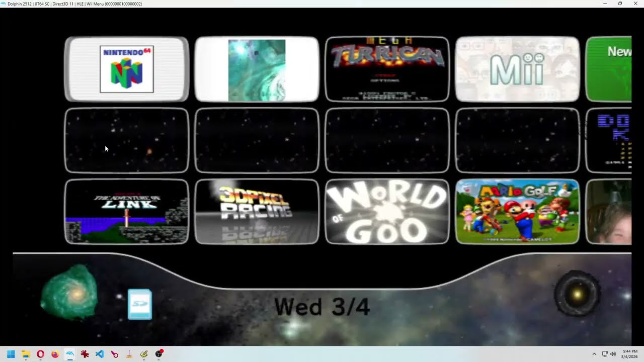Open the green pencil notes app in taskbar
644x362 pixels.
(144, 354)
